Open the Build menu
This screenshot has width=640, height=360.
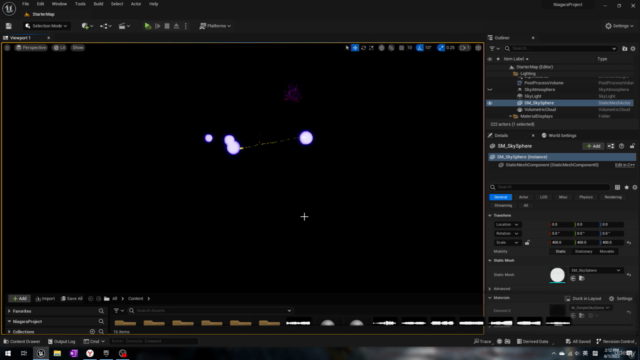point(98,4)
